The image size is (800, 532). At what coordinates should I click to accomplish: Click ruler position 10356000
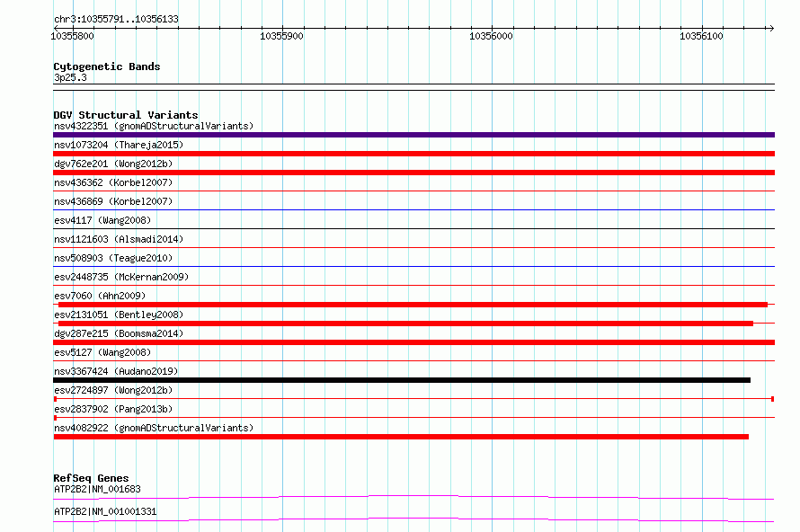tap(491, 36)
